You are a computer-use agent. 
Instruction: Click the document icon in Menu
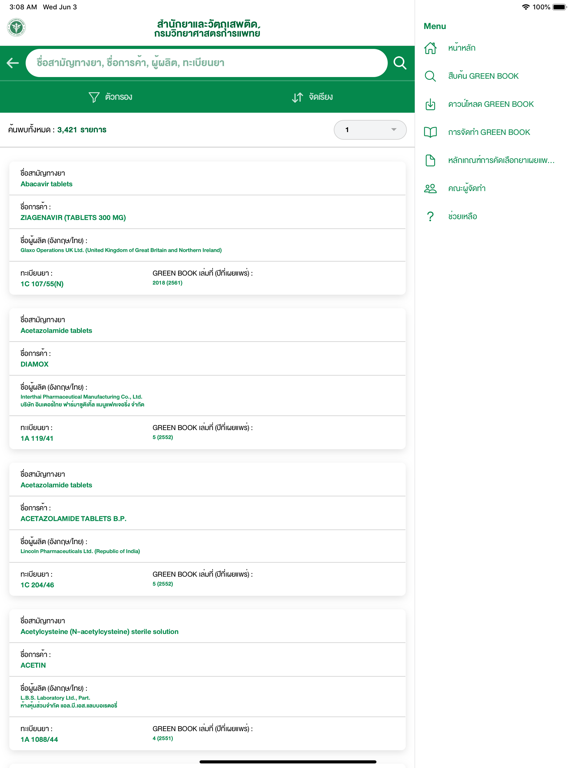pyautogui.click(x=430, y=160)
